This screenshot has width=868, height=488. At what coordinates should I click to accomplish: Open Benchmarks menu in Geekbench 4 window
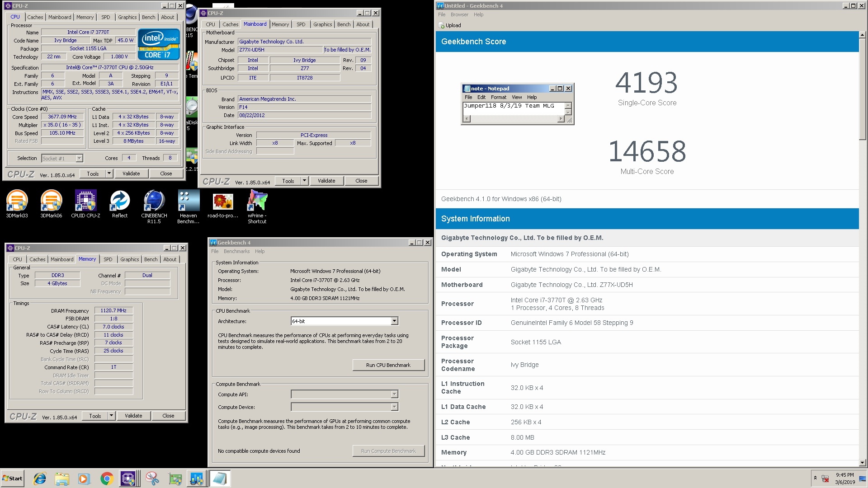click(x=236, y=251)
